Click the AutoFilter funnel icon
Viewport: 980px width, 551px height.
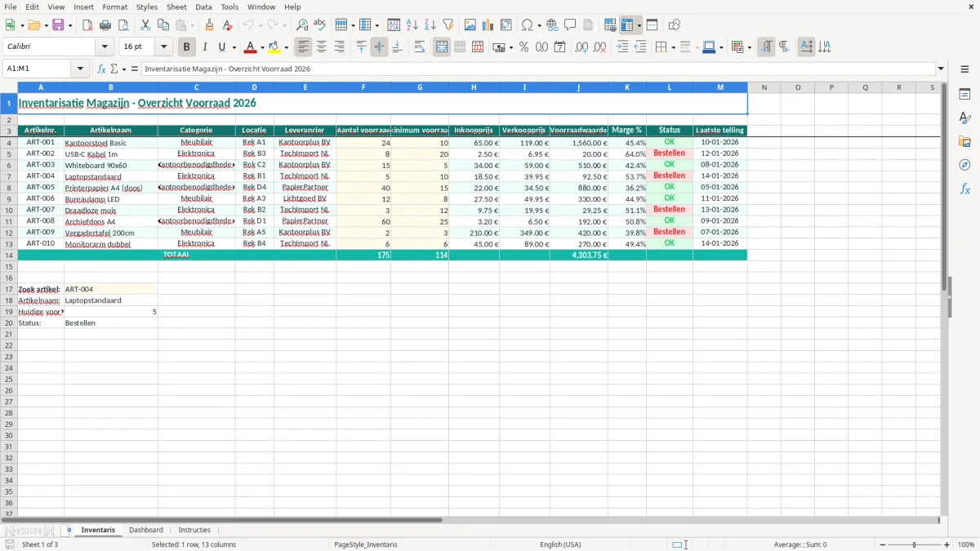[448, 25]
